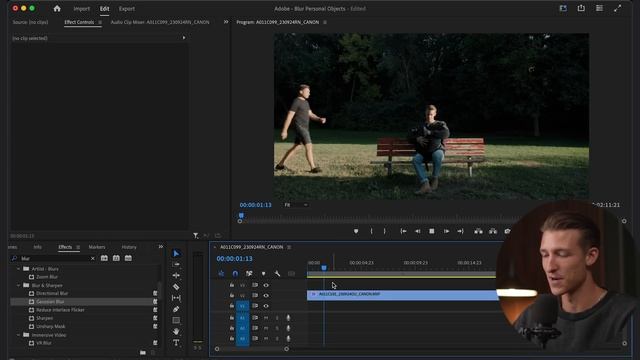Image resolution: width=640 pixels, height=360 pixels.
Task: Filter by 32-bit Color effects icon
Action: coord(116,258)
